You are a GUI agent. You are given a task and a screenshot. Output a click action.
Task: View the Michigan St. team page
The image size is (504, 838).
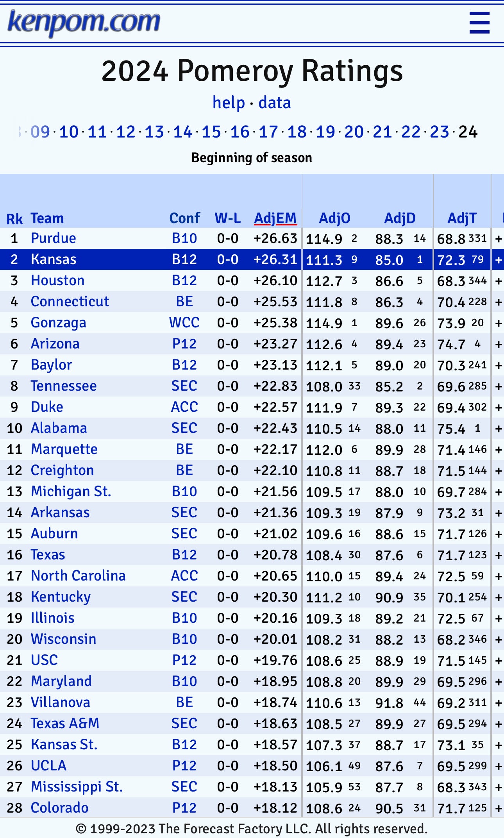coord(71,491)
